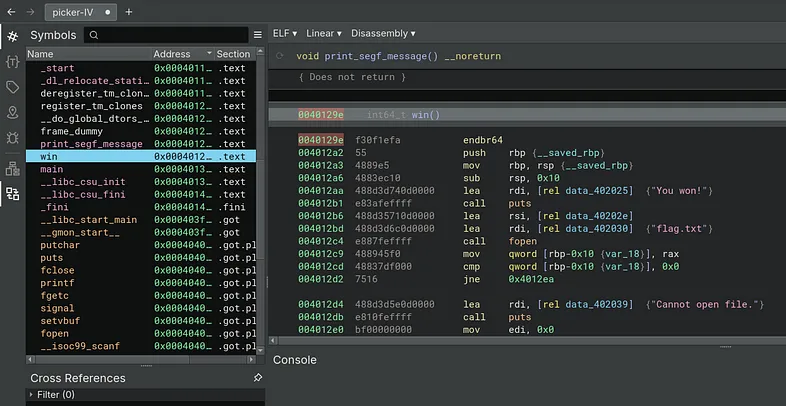The width and height of the screenshot is (786, 406).
Task: Select the _dl_relocate_stati symbol row
Action: tap(141, 81)
